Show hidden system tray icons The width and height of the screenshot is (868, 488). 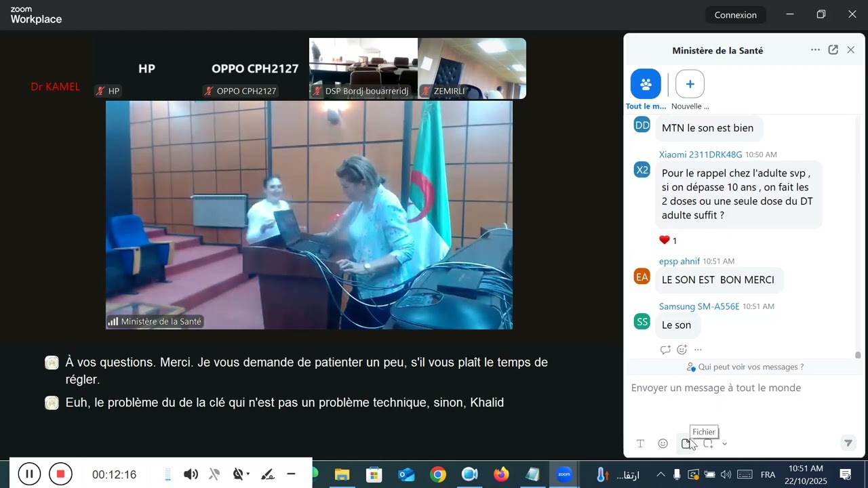(x=660, y=474)
